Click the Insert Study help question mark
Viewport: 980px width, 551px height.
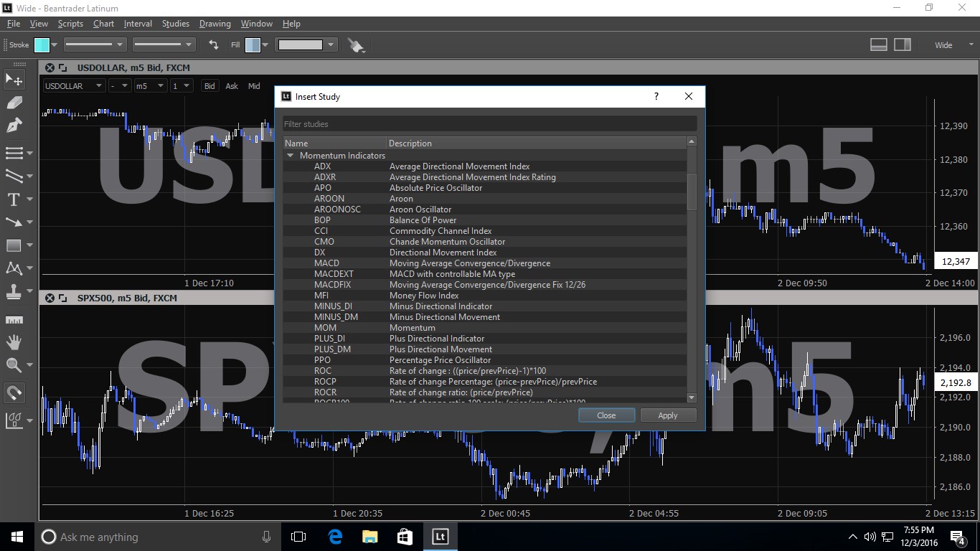[x=656, y=96]
